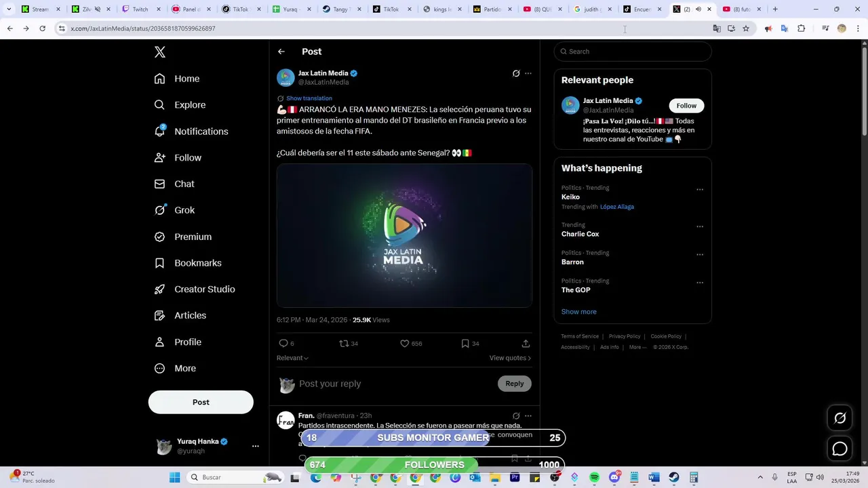Open Profile in sidebar
Screen dimensions: 868x488
(178, 342)
